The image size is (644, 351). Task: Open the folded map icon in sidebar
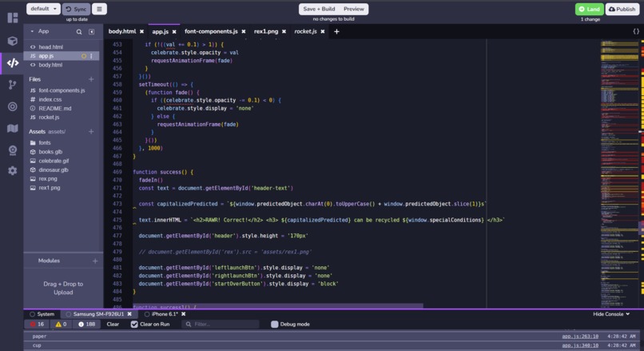[12, 129]
